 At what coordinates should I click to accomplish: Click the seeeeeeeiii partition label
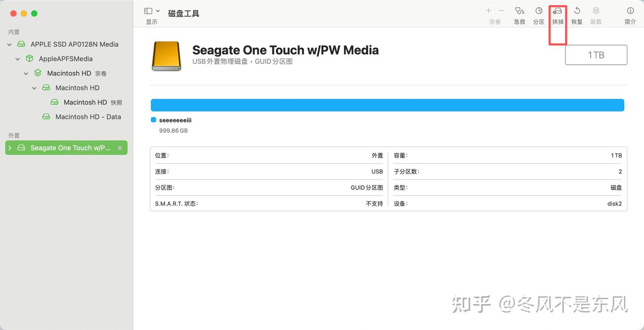tap(175, 120)
